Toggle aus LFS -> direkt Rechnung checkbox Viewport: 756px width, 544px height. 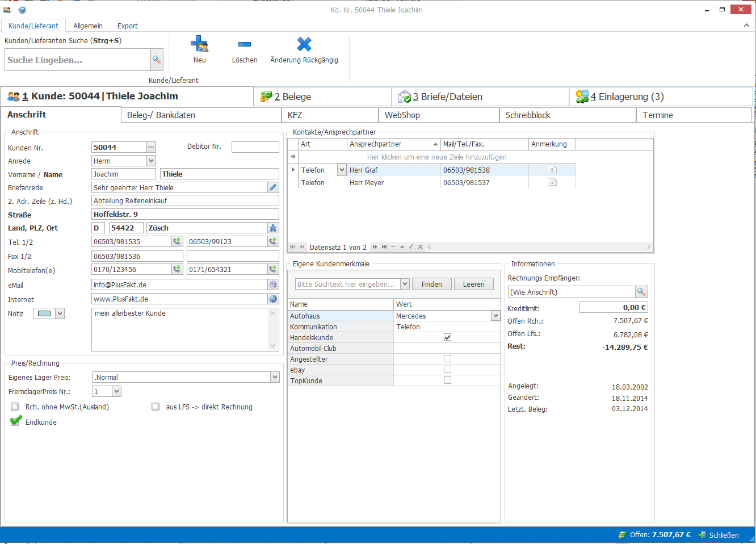coord(156,407)
